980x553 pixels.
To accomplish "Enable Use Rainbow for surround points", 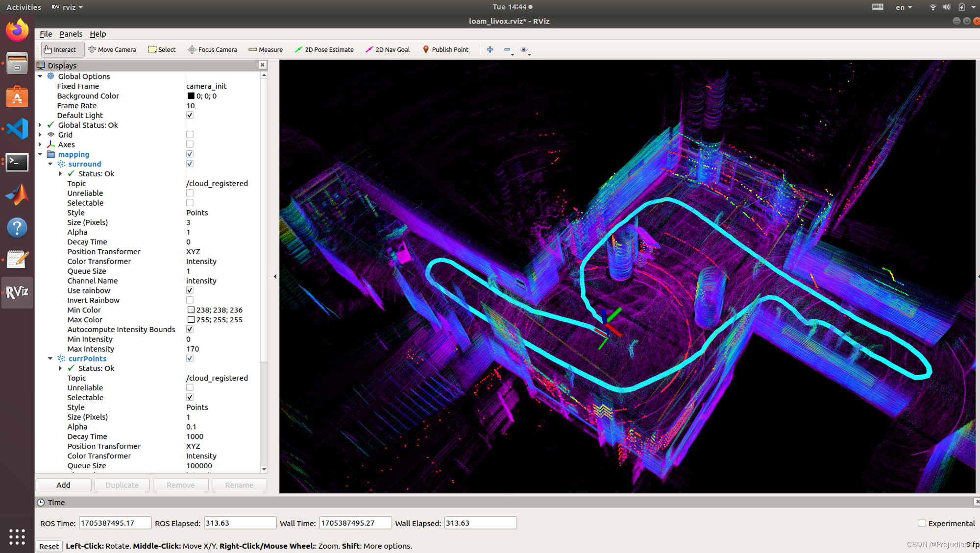I will point(189,290).
